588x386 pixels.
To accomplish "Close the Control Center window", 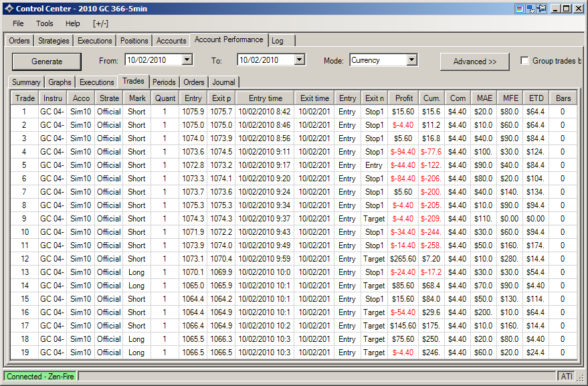I will coord(578,9).
